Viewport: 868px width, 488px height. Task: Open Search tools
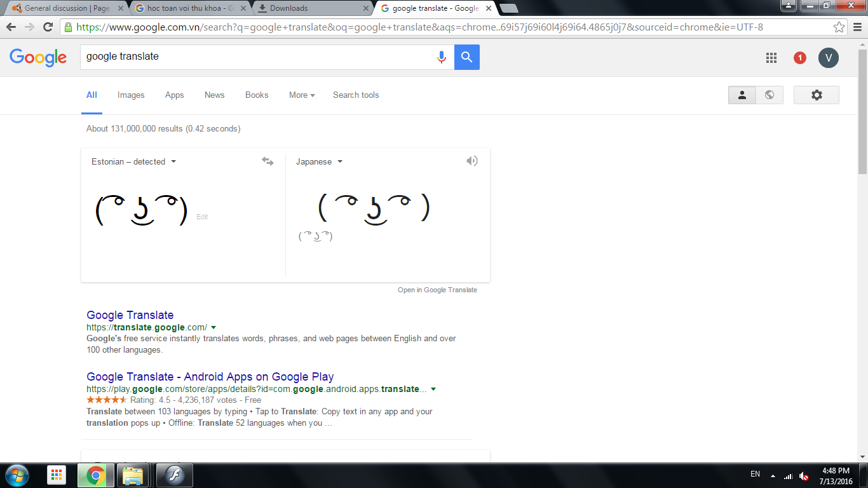coord(356,95)
